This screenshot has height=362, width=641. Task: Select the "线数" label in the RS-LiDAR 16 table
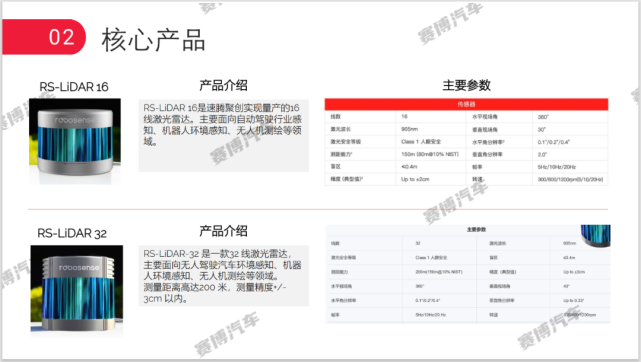[336, 117]
